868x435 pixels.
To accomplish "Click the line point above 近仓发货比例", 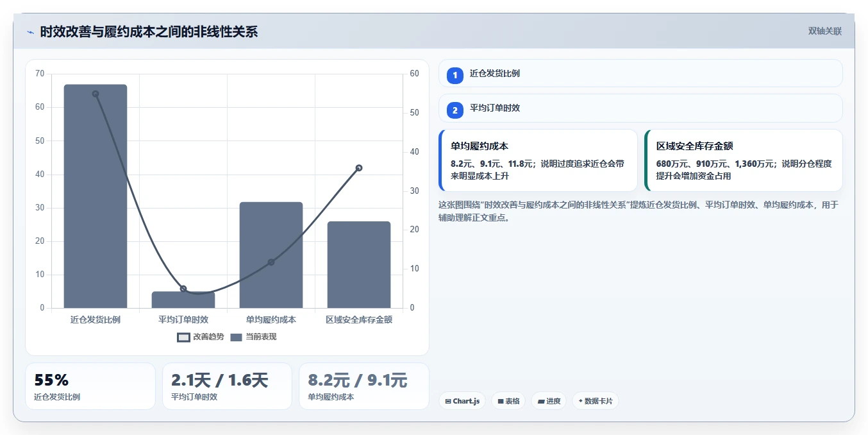I will 96,94.
